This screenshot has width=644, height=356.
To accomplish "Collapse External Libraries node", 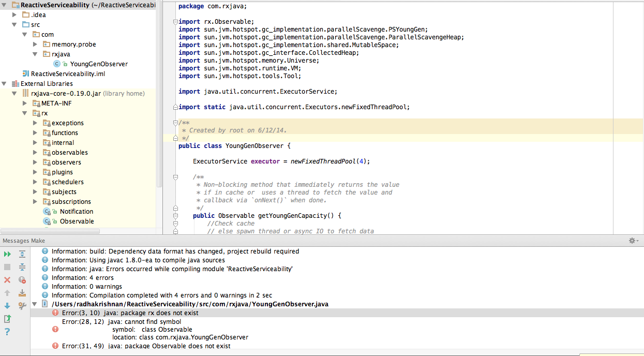I will (x=5, y=84).
